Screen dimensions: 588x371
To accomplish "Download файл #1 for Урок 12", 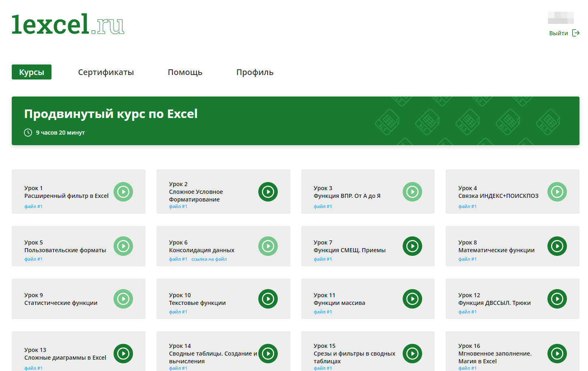I will tap(467, 312).
